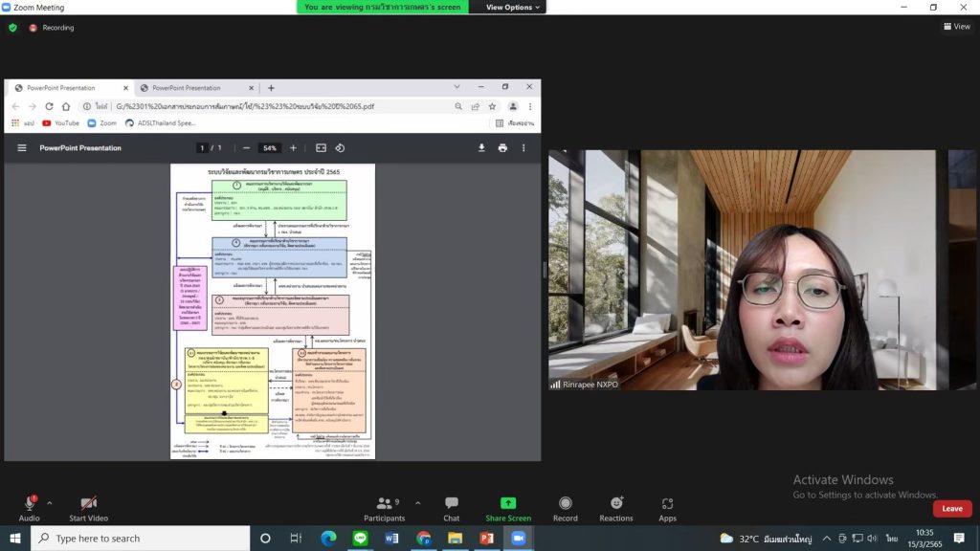This screenshot has height=551, width=980.
Task: Open the Windows Start menu
Action: click(x=15, y=538)
